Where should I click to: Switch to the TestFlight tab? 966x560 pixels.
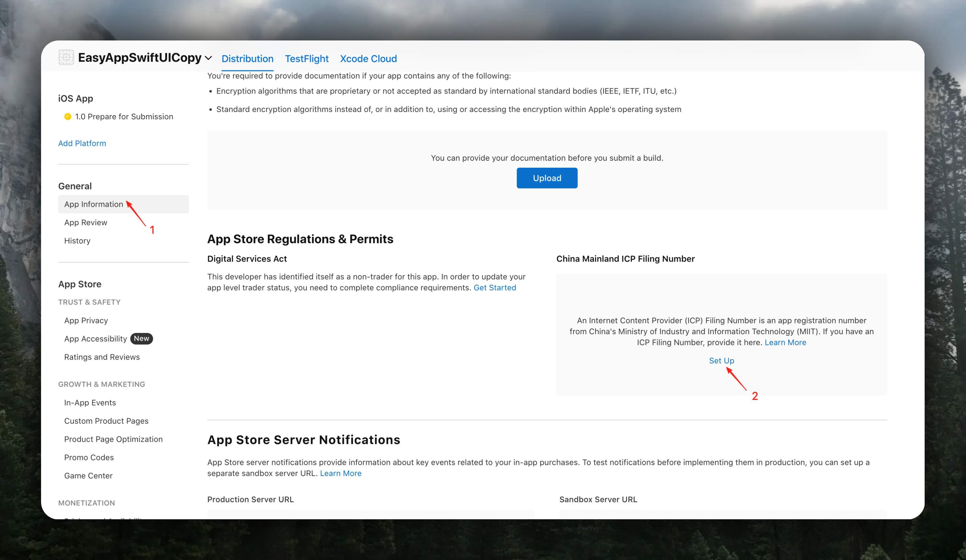306,59
